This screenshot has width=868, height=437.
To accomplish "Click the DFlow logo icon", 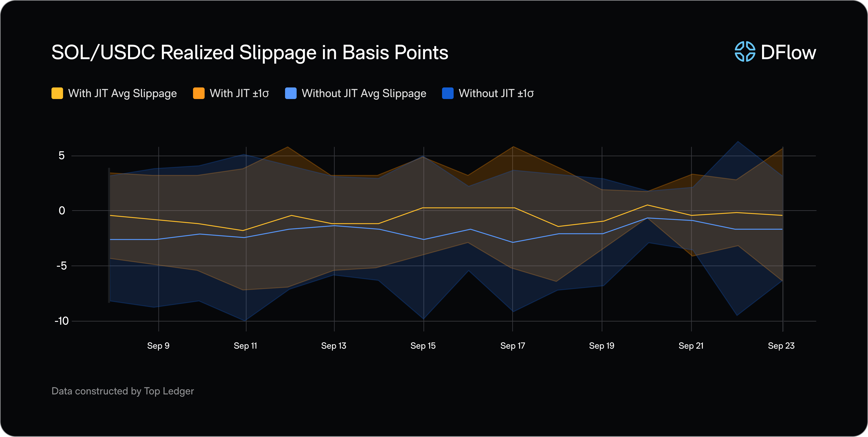I will [x=745, y=52].
